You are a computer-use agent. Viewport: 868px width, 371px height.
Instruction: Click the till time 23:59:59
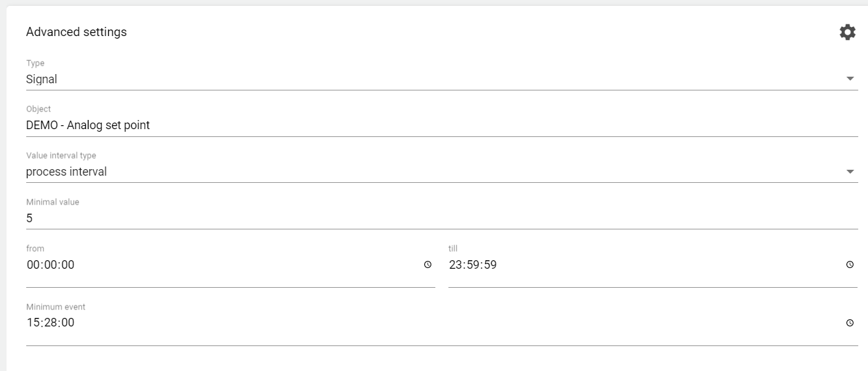tap(473, 265)
